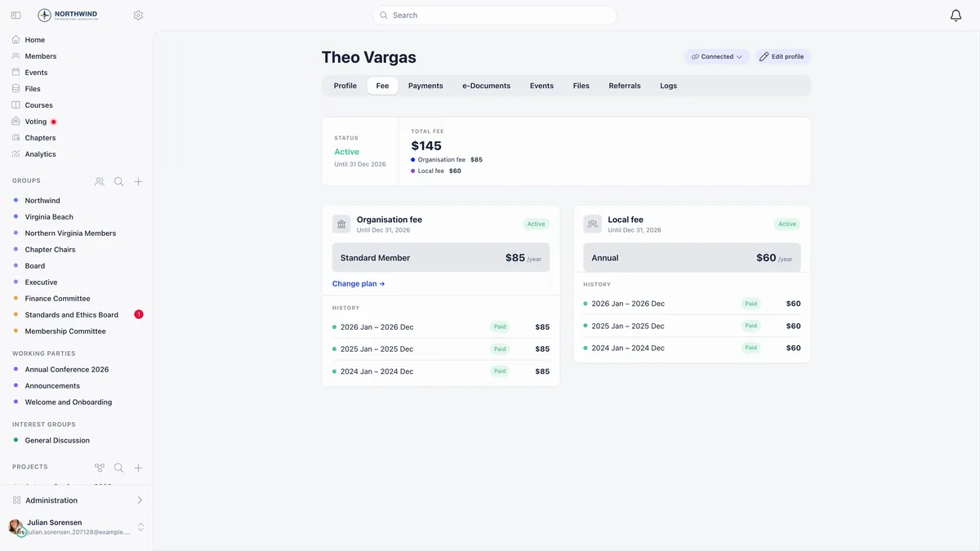Switch to the Referrals tab
This screenshot has width=980, height=551.
(x=625, y=86)
